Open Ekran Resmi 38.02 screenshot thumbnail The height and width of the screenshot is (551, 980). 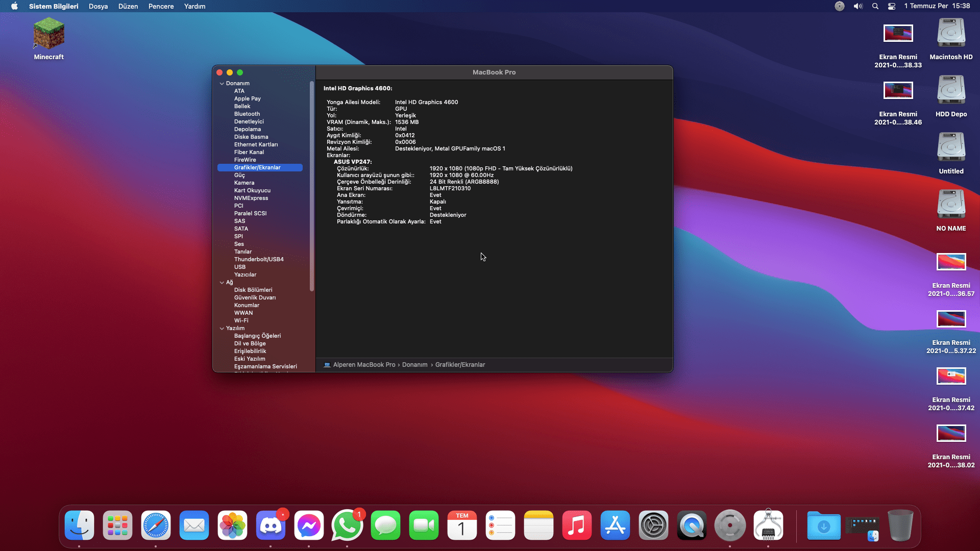click(951, 434)
